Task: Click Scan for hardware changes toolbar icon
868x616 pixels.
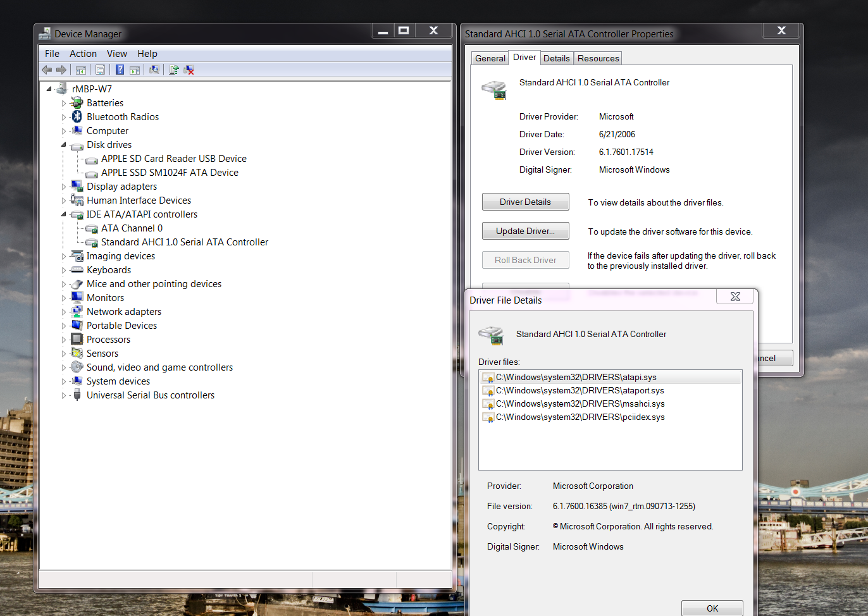Action: [154, 70]
